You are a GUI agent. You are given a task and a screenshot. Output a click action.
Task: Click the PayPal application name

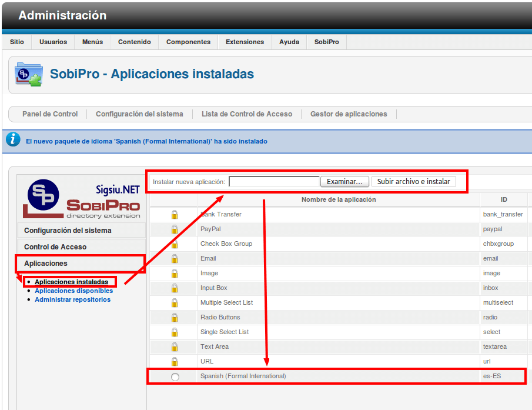pyautogui.click(x=210, y=229)
